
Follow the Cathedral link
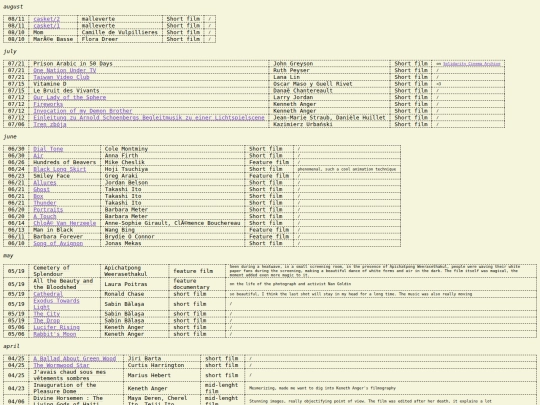pyautogui.click(x=48, y=294)
